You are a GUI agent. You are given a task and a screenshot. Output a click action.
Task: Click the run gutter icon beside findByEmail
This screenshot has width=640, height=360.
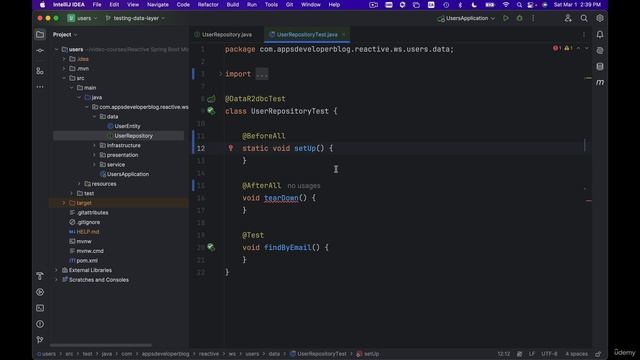click(x=211, y=247)
